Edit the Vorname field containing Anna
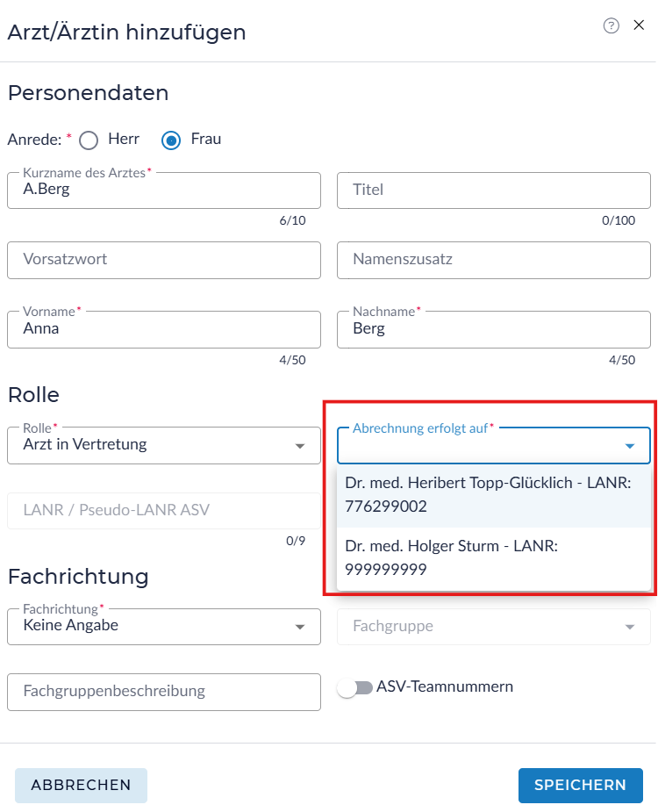 pos(163,329)
